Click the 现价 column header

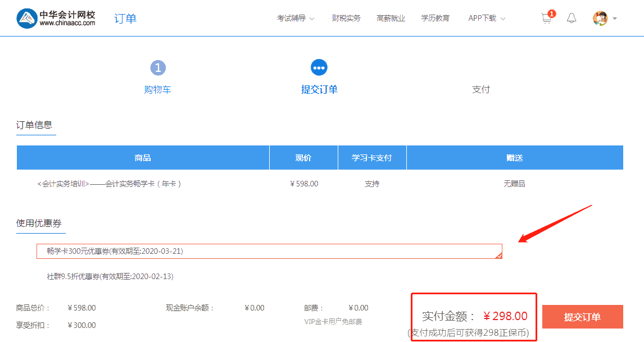click(x=303, y=158)
